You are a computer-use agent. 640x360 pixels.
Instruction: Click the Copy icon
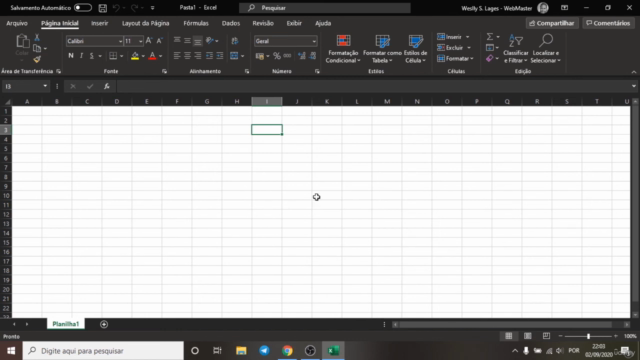pyautogui.click(x=37, y=49)
